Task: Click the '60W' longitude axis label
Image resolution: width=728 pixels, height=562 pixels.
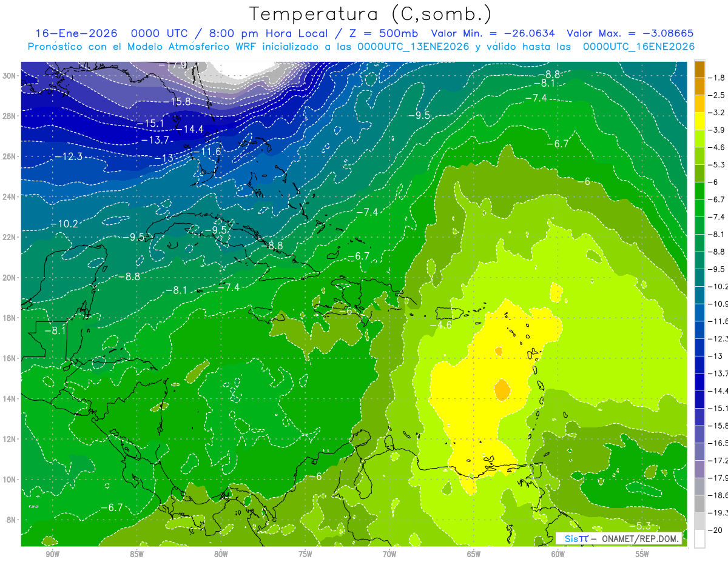Action: 558,554
